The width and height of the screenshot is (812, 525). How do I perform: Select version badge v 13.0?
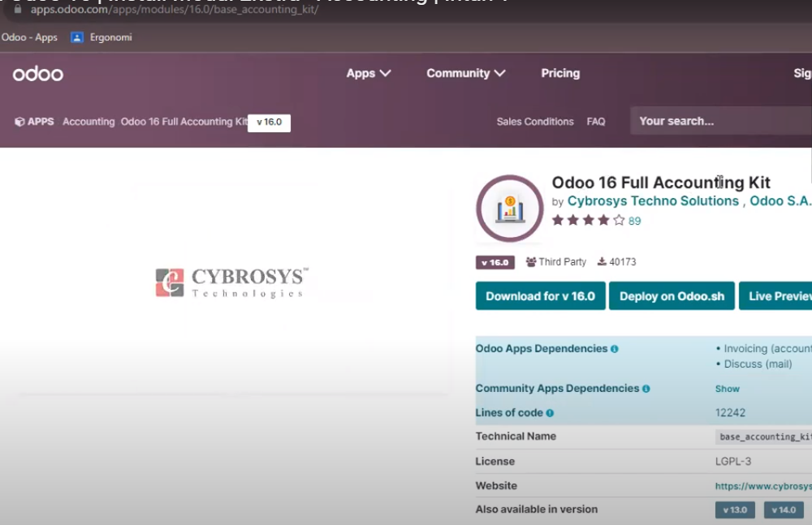735,509
